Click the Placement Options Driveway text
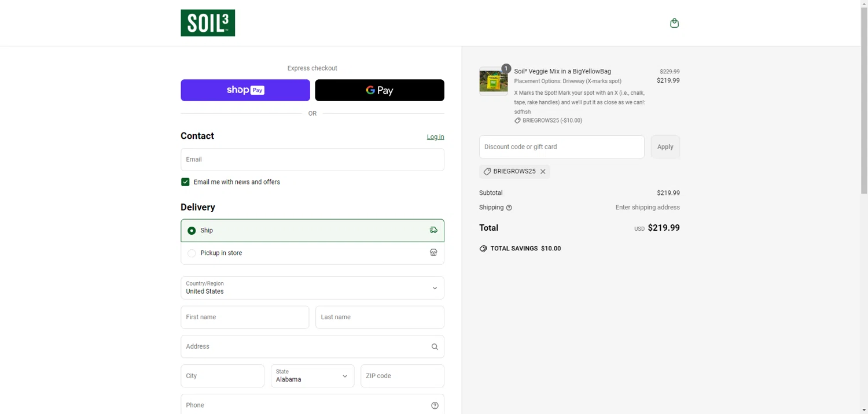This screenshot has height=414, width=868. point(568,82)
